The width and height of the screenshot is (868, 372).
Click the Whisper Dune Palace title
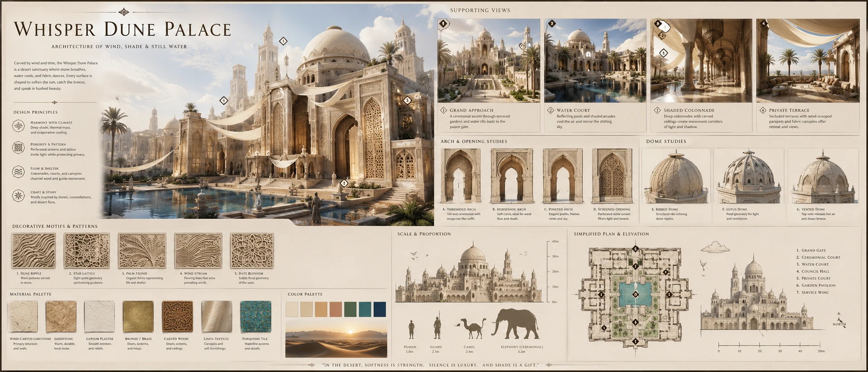[x=123, y=29]
